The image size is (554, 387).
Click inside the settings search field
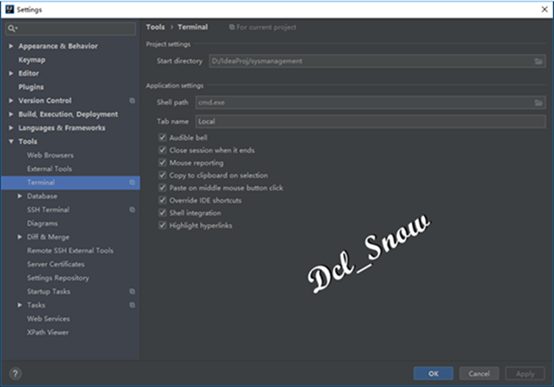click(71, 28)
